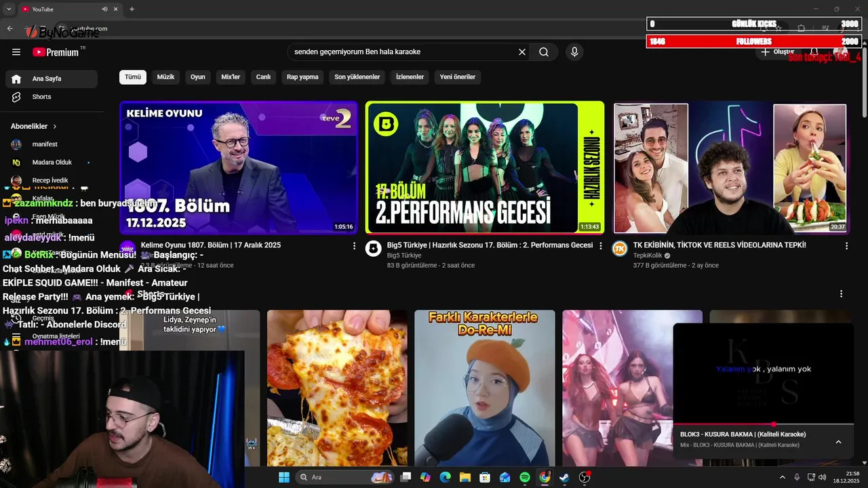Viewport: 868px width, 488px height.
Task: Open Spotify from the taskbar
Action: click(525, 477)
